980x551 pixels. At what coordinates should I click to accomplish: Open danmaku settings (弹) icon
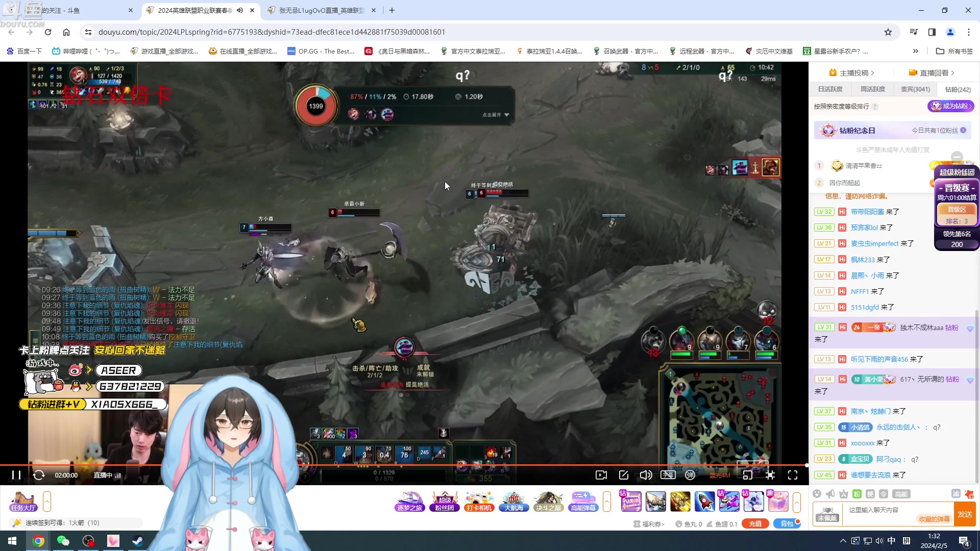(690, 475)
